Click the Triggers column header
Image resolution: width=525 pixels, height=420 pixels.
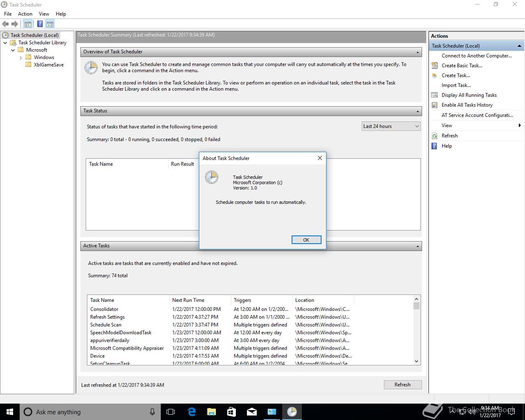point(262,300)
